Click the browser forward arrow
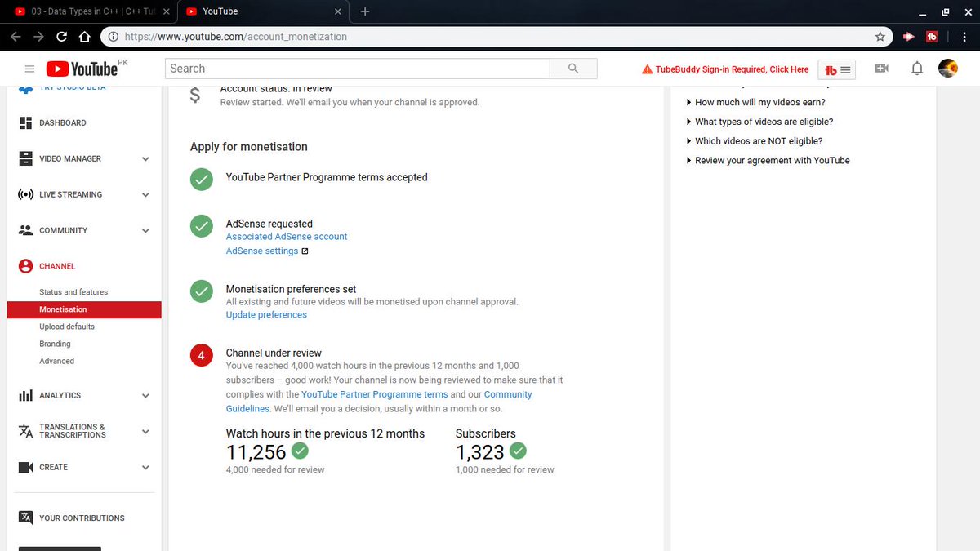The image size is (980, 551). pos(38,37)
